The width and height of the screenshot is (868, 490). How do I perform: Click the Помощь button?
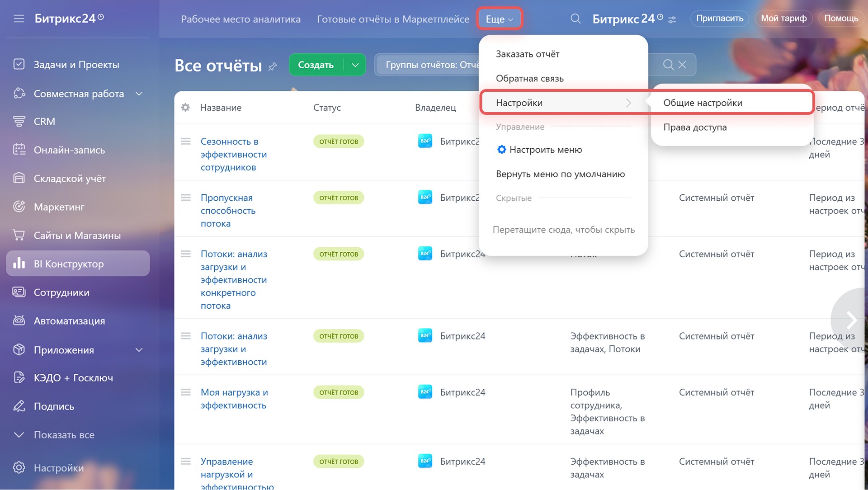841,19
